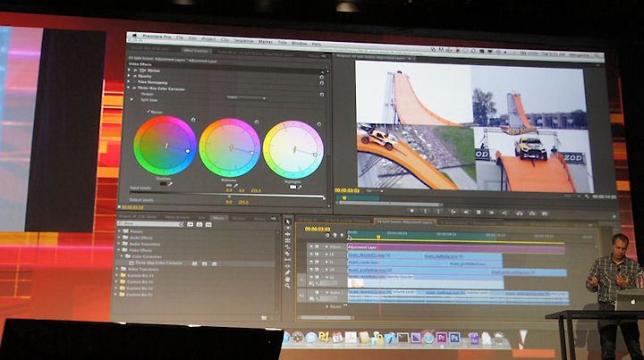
Task: Click Mark In button in Program monitor
Action: [426, 211]
